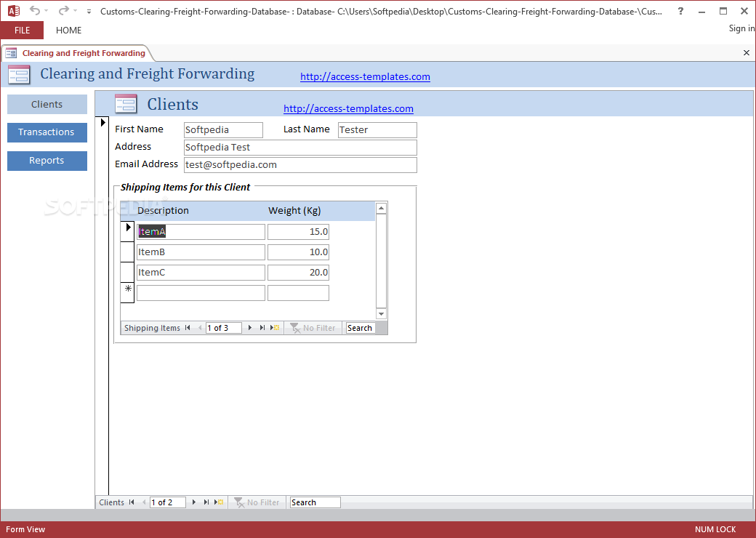Select the client record selector arrow
Image resolution: width=756 pixels, height=538 pixels.
[102, 122]
